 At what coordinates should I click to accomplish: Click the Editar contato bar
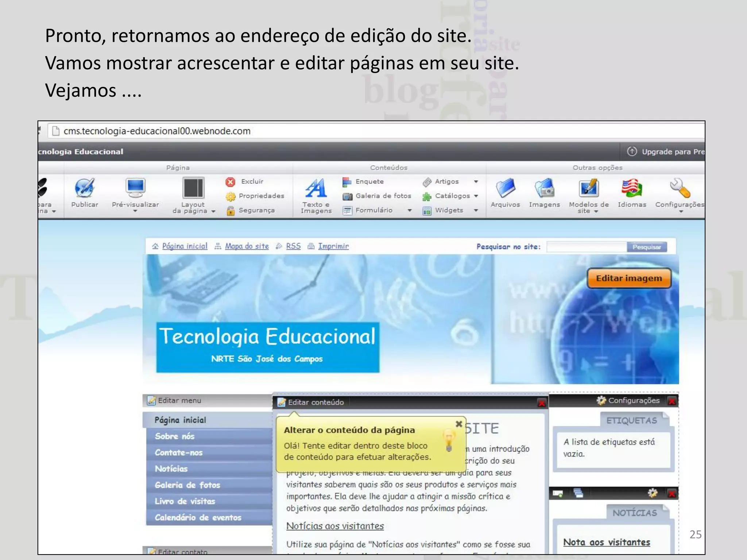click(x=207, y=551)
